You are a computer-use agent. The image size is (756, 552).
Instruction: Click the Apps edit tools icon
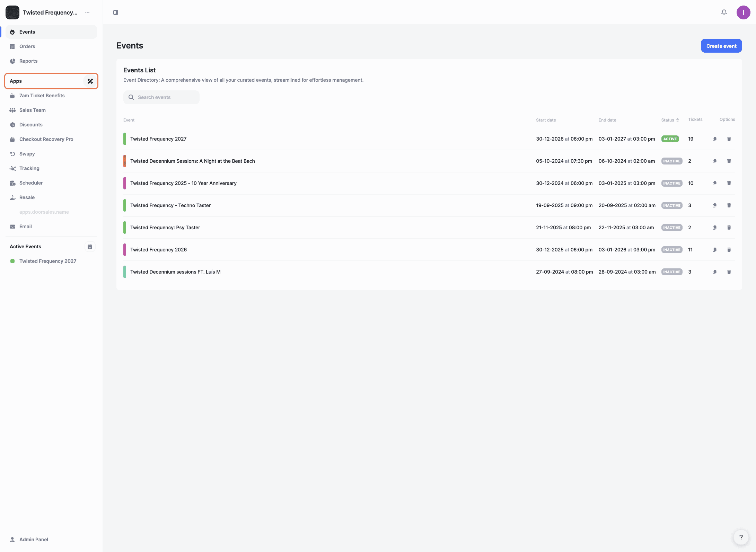[90, 81]
